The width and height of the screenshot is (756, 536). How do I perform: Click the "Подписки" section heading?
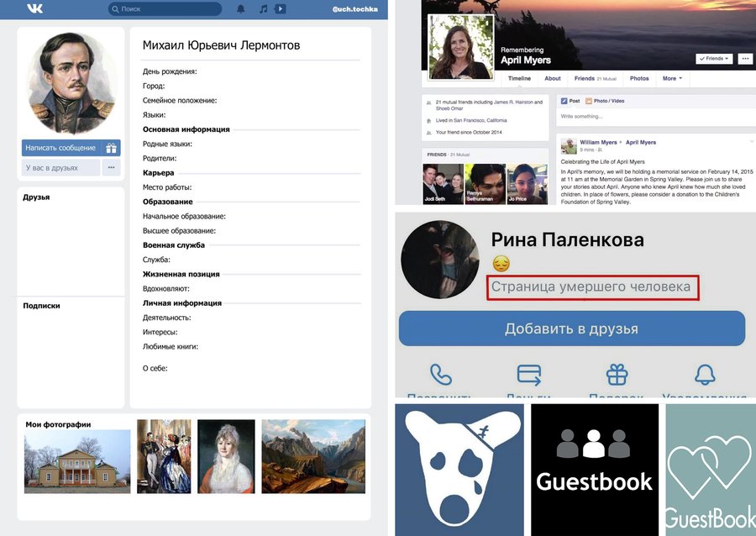tap(41, 306)
